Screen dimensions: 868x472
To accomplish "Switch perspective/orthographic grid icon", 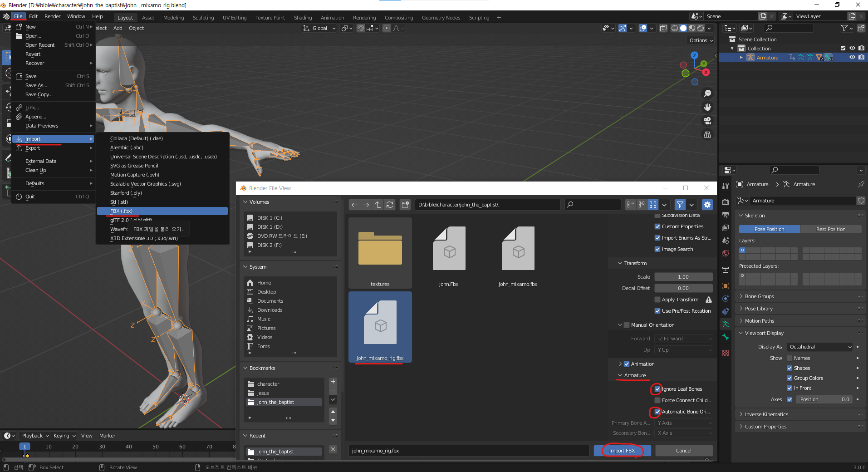I will pos(707,134).
